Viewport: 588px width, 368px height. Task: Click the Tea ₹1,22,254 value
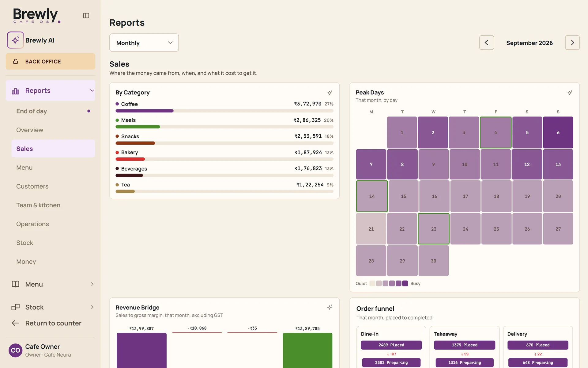coord(310,185)
